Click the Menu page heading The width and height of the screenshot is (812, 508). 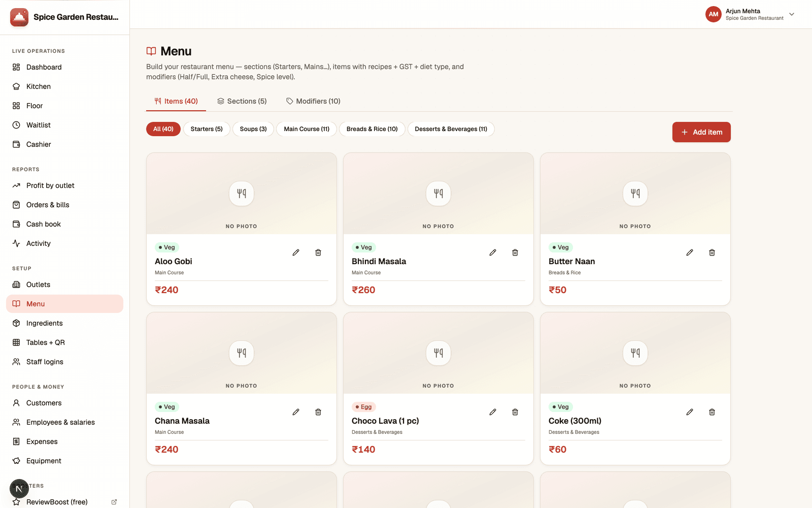[x=176, y=51]
